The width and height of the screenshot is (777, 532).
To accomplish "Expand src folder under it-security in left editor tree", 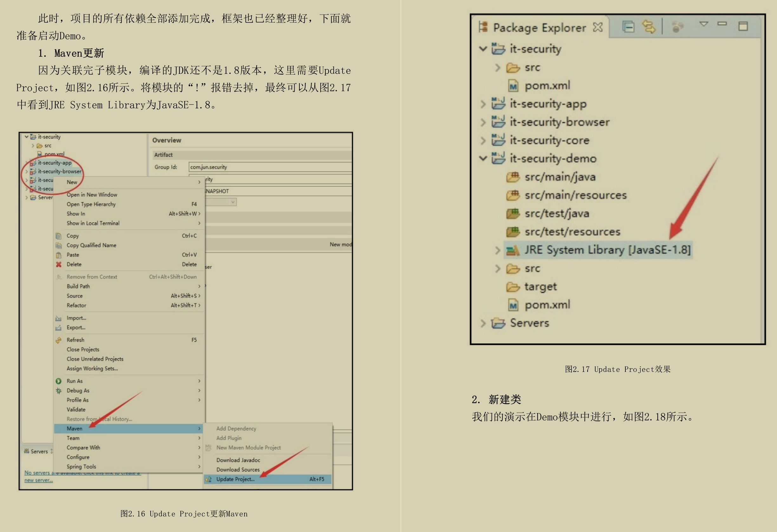I will [33, 146].
